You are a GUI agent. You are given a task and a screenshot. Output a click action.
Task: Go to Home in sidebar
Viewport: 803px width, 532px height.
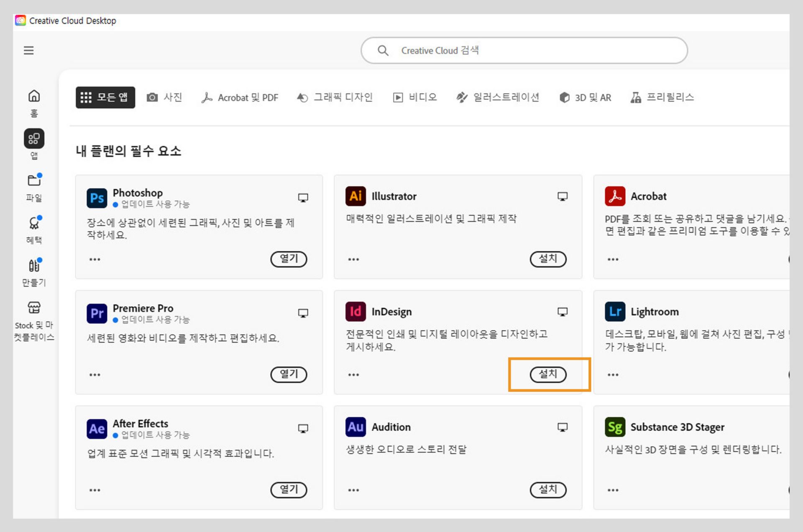pyautogui.click(x=34, y=97)
